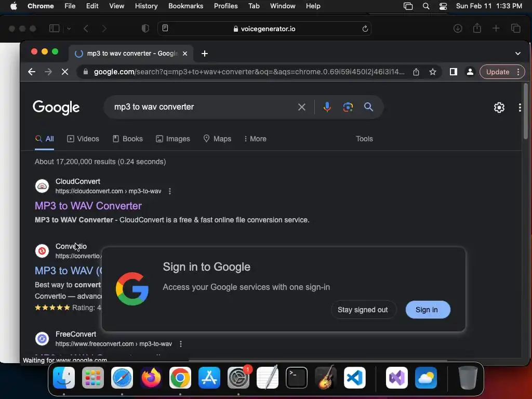Switch to Maps results
Image resolution: width=532 pixels, height=399 pixels.
point(217,139)
